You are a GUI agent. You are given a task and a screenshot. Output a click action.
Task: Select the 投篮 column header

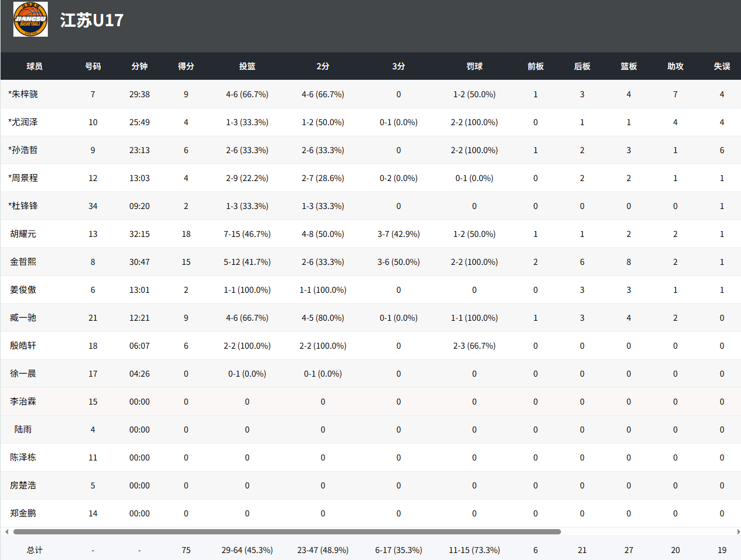pyautogui.click(x=247, y=66)
